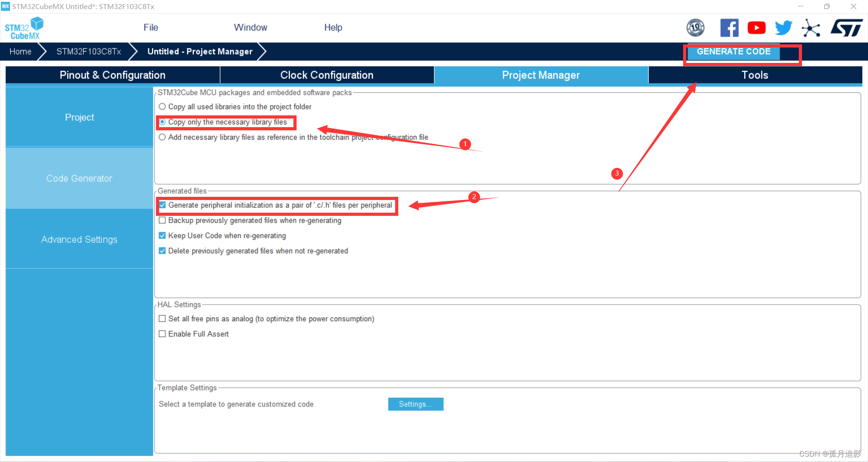Click the MX title bar icon

tap(5, 6)
